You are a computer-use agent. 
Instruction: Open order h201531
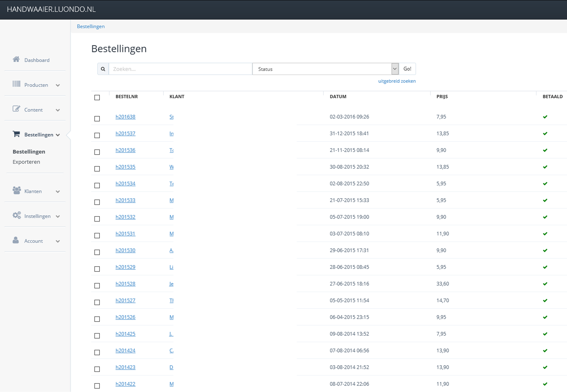click(125, 234)
